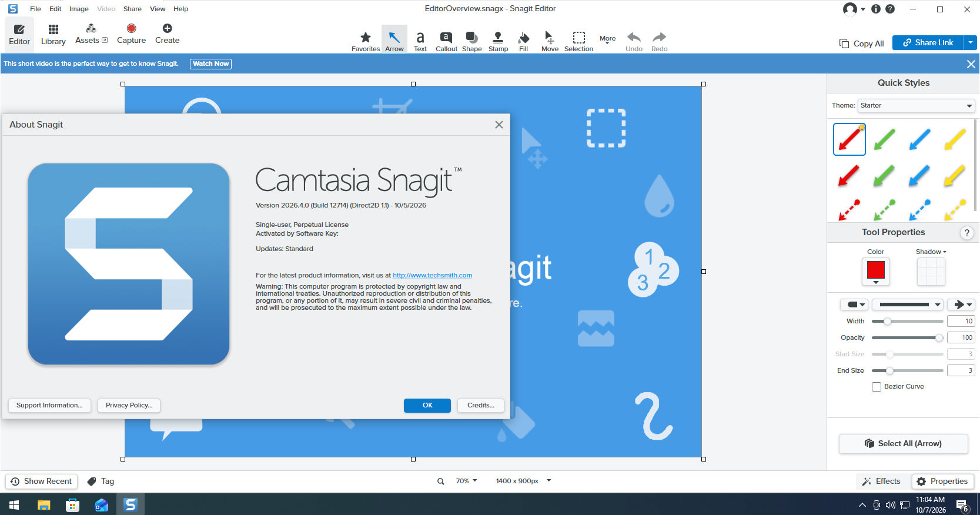980x515 pixels.
Task: Open the techsmith.com link
Action: (432, 275)
